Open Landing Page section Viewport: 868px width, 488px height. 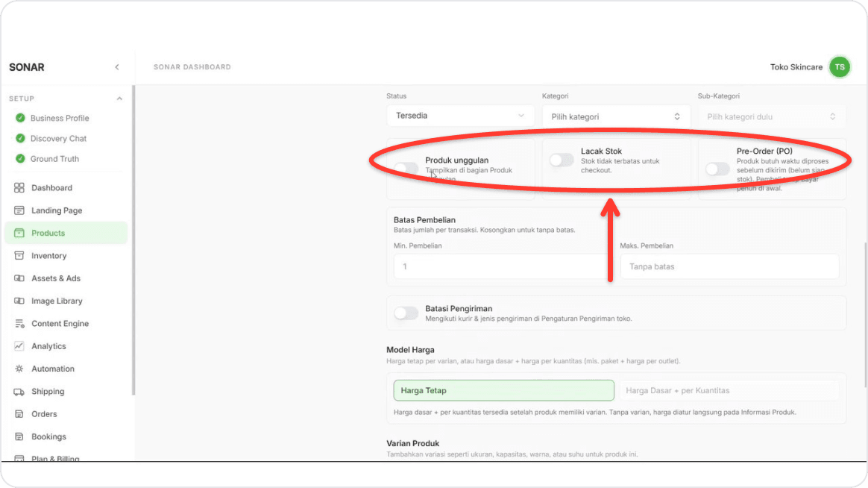click(x=57, y=210)
